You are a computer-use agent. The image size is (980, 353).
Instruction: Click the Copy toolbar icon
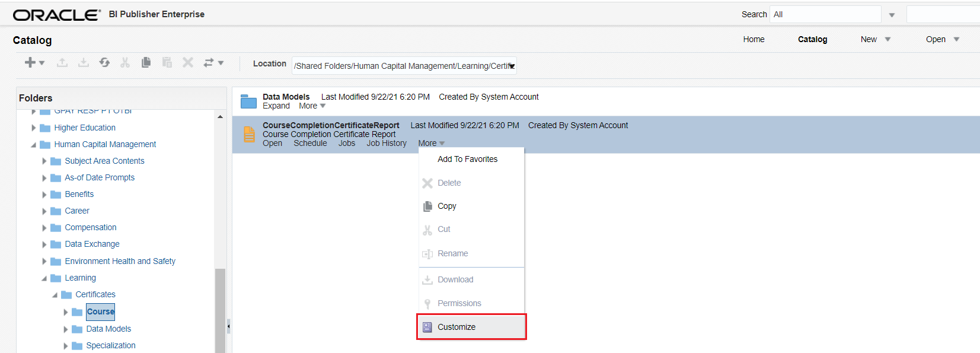tap(146, 62)
